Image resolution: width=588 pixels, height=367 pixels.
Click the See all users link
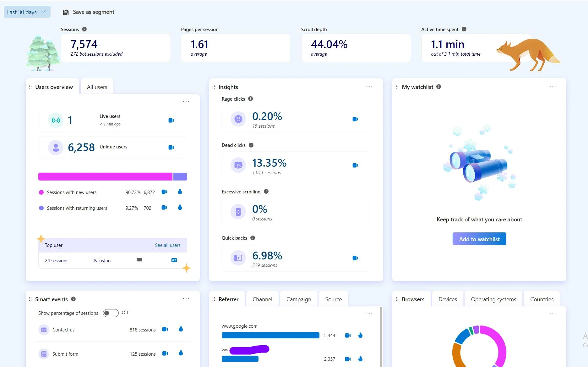tap(168, 245)
